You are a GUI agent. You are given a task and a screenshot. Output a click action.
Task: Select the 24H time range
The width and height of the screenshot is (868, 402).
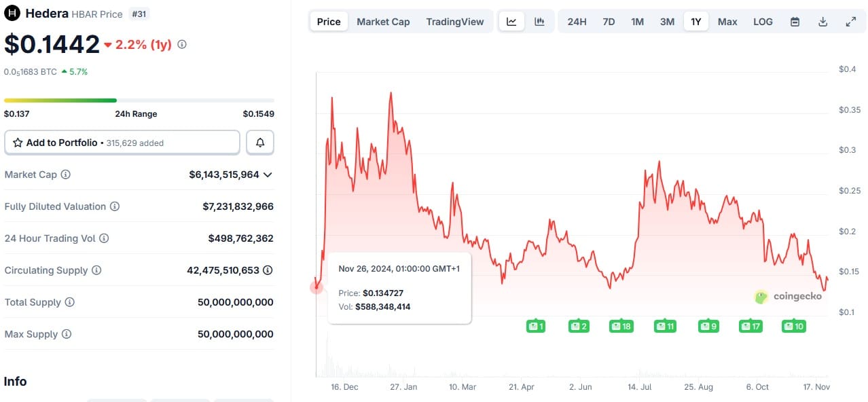pyautogui.click(x=577, y=22)
